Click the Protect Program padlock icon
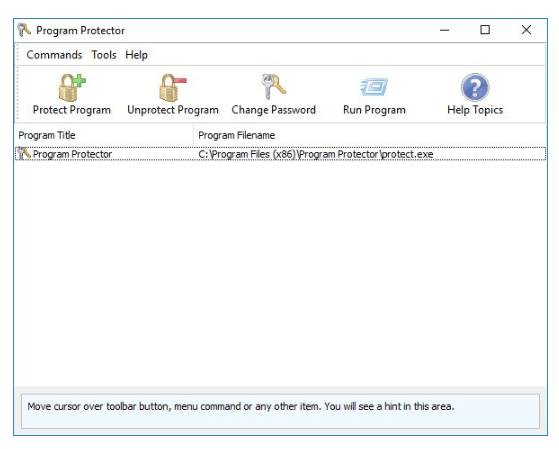This screenshot has height=449, width=559. 72,87
